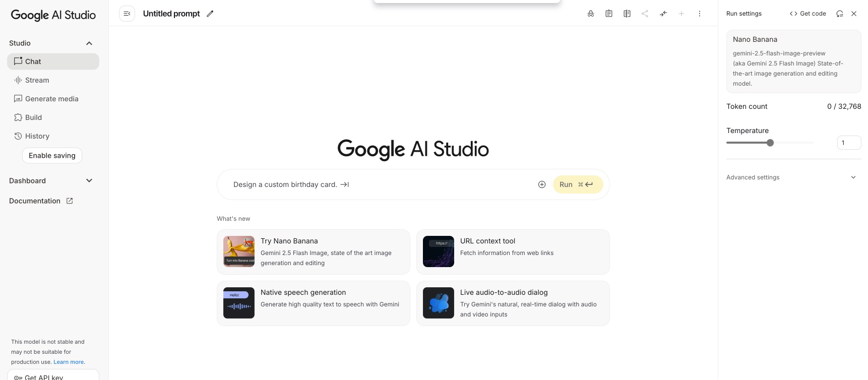
Task: Click the What's new label
Action: tap(233, 219)
